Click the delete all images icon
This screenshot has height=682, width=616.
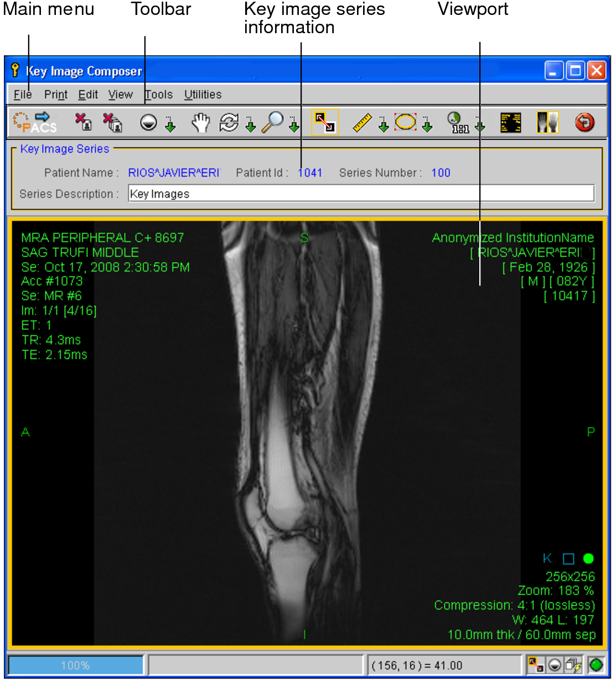click(x=112, y=122)
